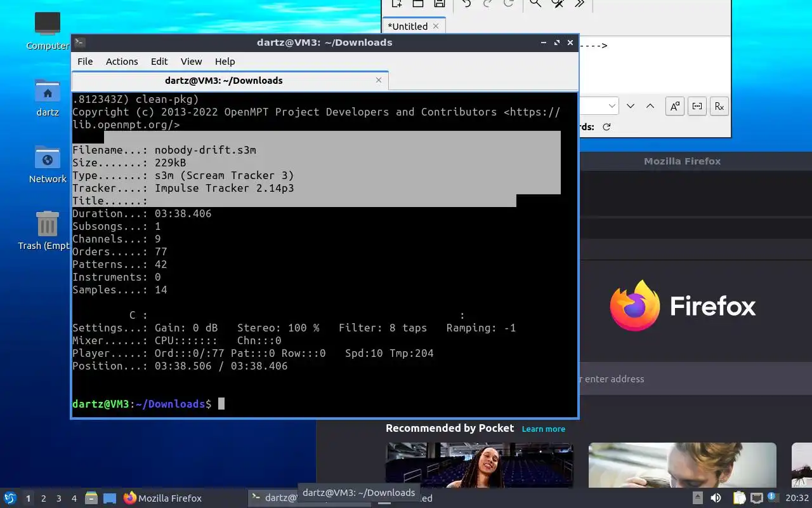Toggle Regular Expression (Rx) search option
812x508 pixels.
tap(719, 106)
